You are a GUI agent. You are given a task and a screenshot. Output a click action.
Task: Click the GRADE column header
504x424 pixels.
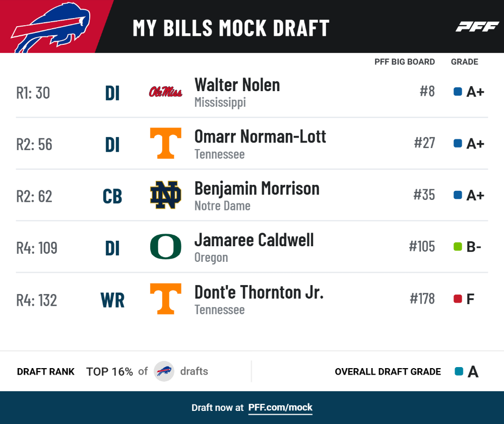point(465,61)
